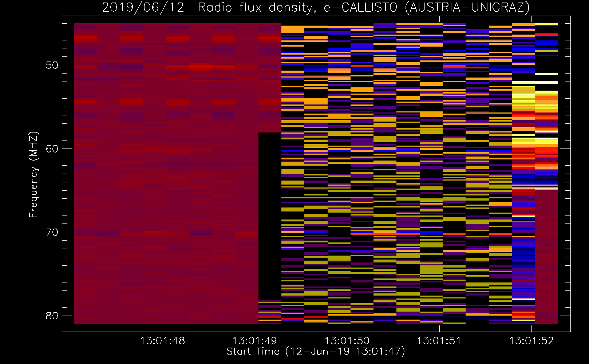Click the 13:01:50 time axis label
The height and width of the screenshot is (364, 589).
(x=347, y=341)
